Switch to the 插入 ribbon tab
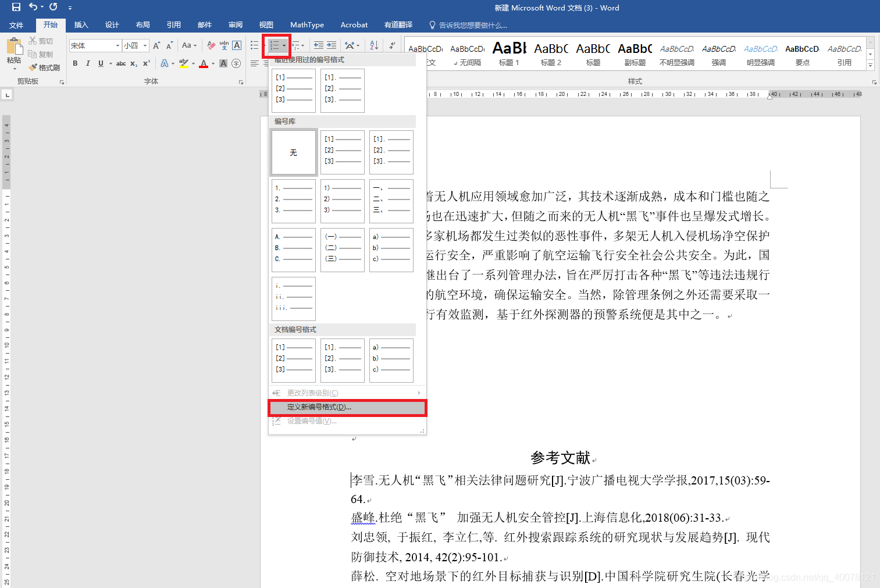Image resolution: width=880 pixels, height=588 pixels. [x=81, y=25]
